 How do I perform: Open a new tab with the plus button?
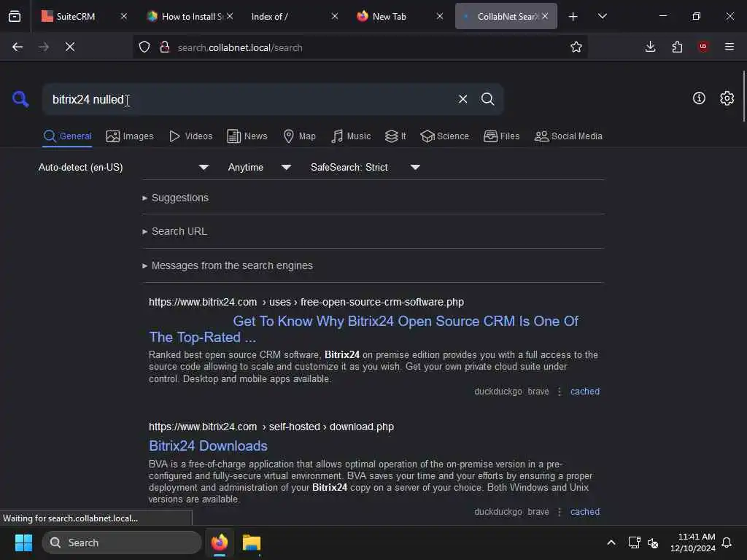click(573, 17)
